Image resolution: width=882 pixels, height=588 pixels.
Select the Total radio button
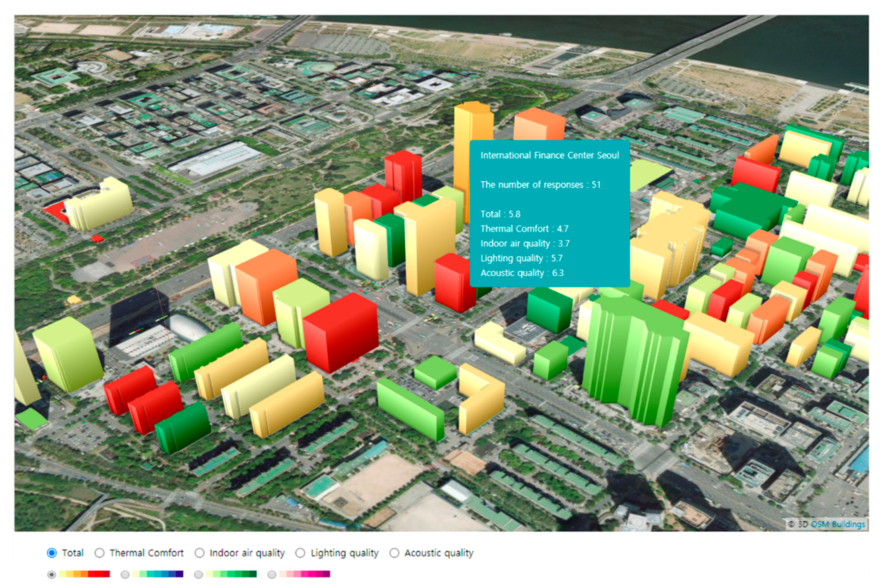52,553
